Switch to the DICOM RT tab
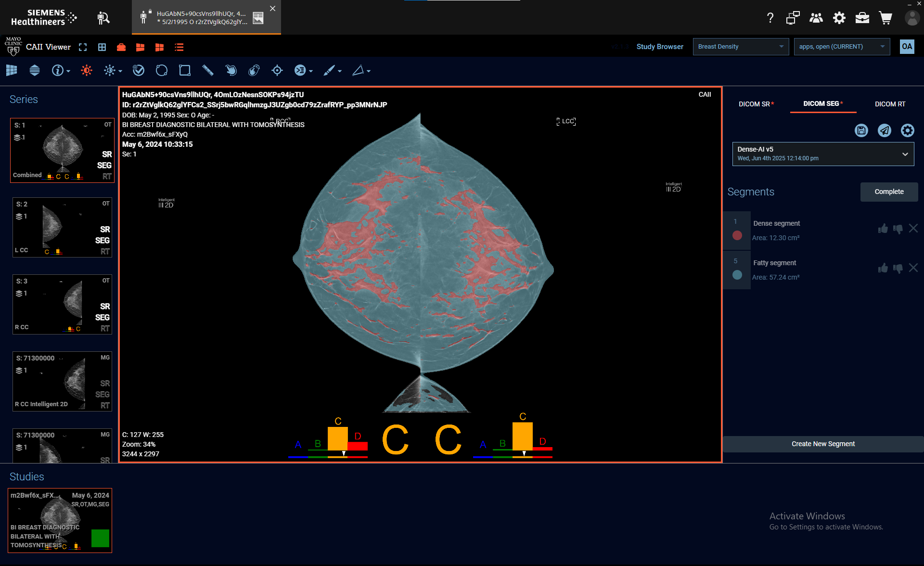 click(889, 104)
